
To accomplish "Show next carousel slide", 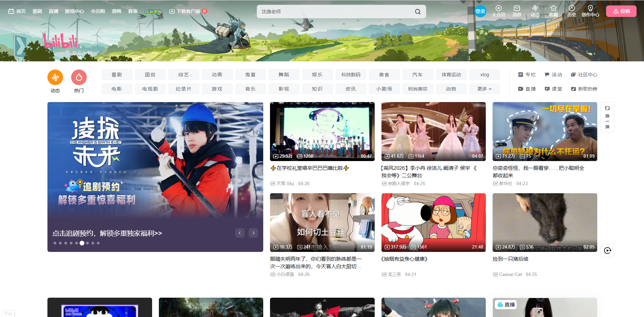I will 253,233.
